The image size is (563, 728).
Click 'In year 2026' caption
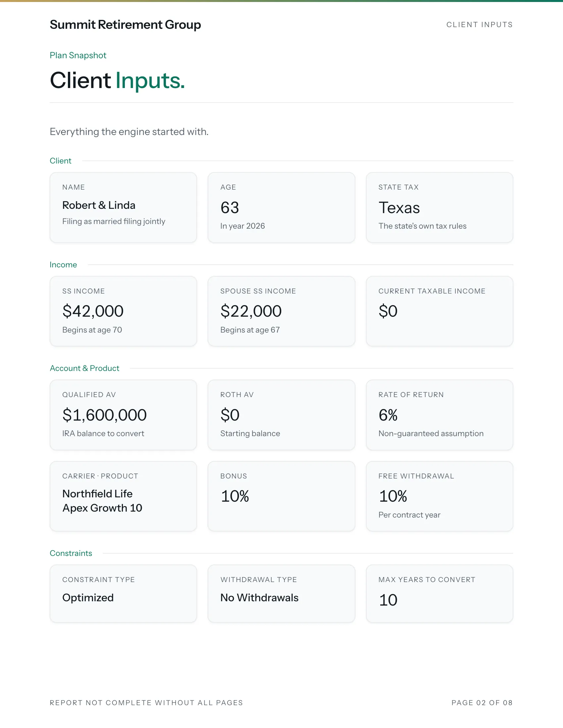pos(242,226)
